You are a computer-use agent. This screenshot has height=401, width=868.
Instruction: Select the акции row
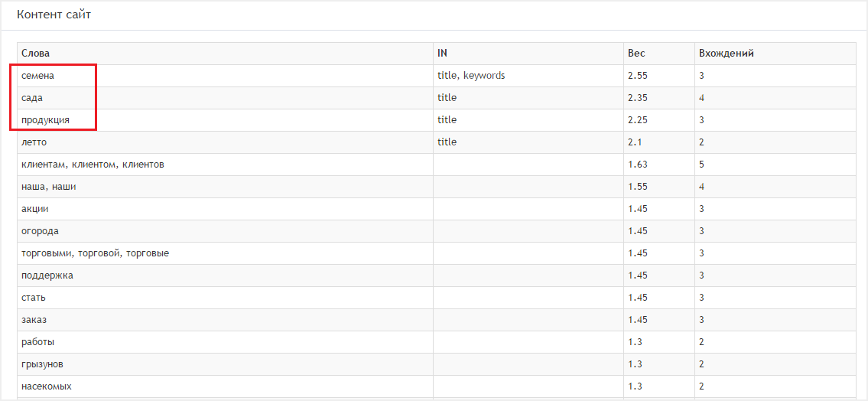pos(437,209)
